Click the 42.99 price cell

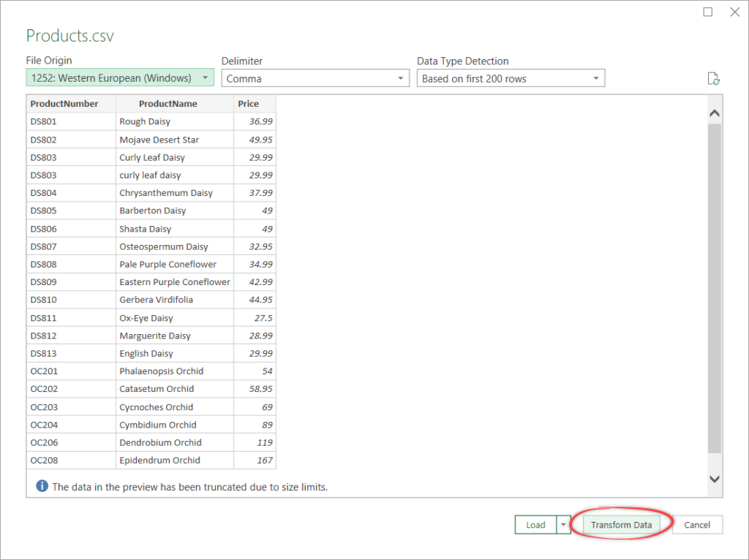255,281
